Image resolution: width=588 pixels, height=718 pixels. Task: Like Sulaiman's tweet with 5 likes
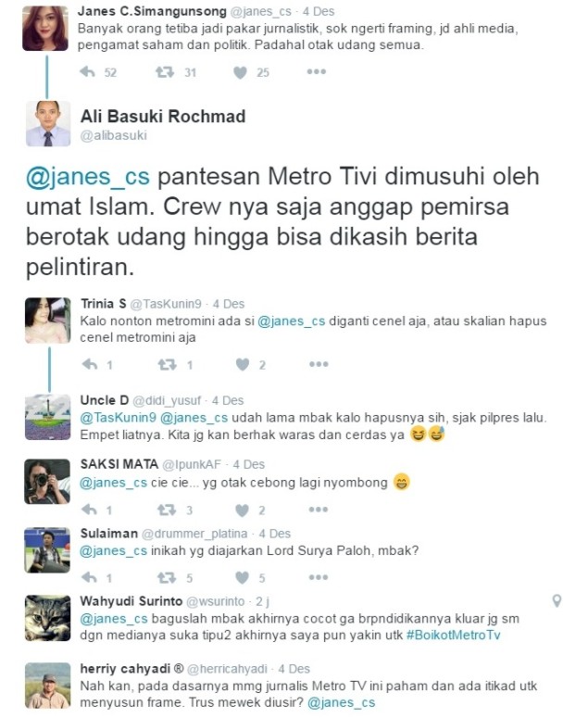242,578
